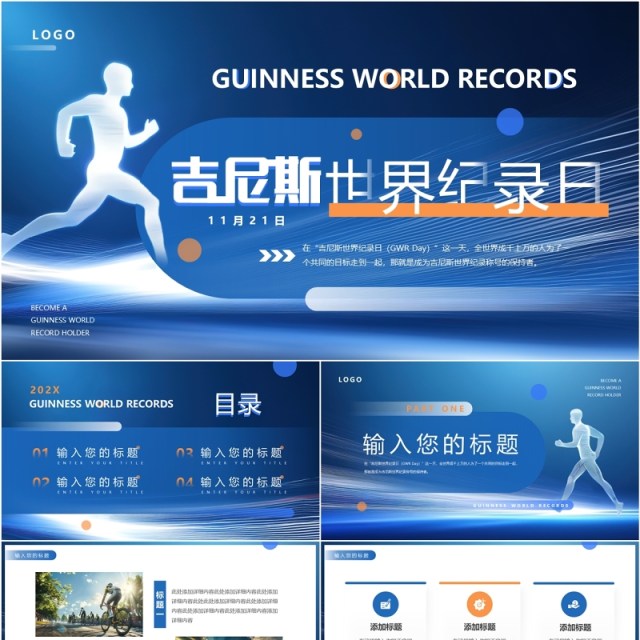Click the small BECOME A text block on the PART ONE slide

603,388
